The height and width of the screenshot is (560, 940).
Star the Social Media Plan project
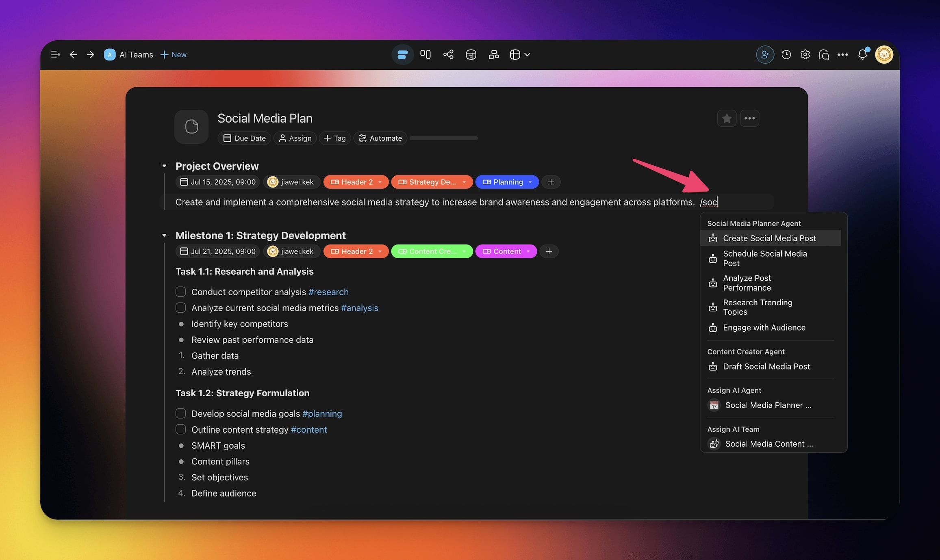coord(727,119)
